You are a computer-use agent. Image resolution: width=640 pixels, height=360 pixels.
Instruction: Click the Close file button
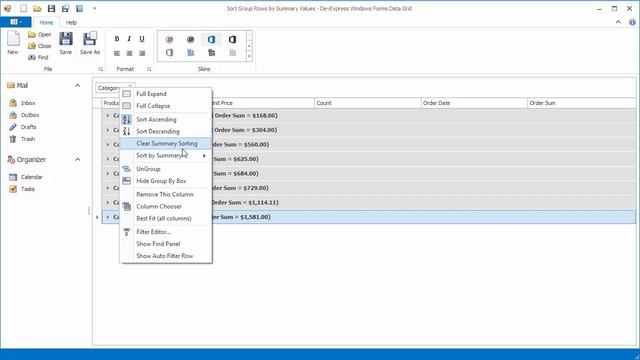[40, 46]
